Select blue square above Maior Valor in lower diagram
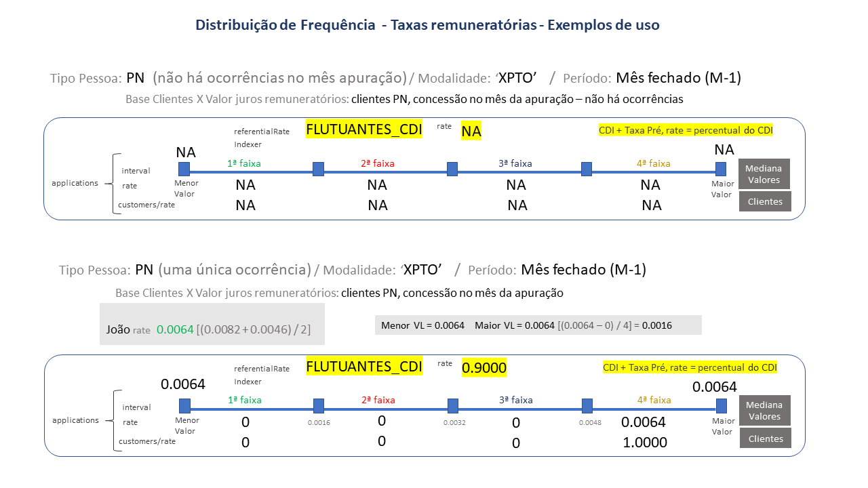 (x=721, y=406)
